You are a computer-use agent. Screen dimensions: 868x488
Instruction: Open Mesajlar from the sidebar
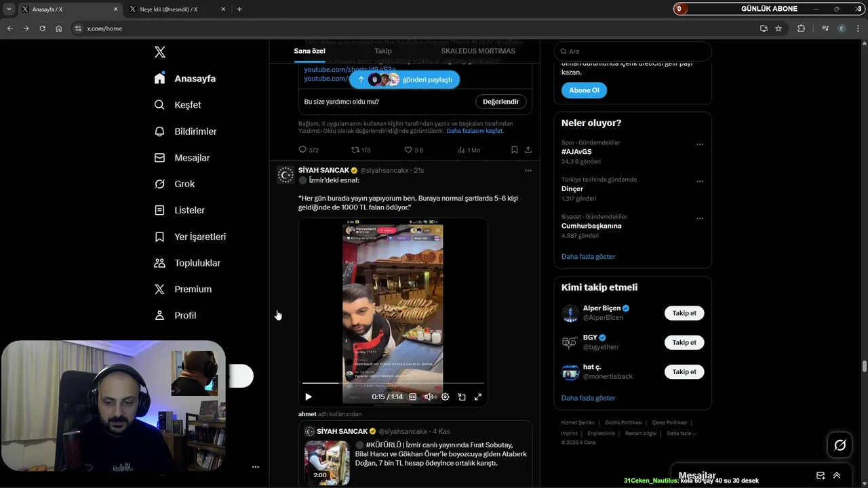coord(182,158)
